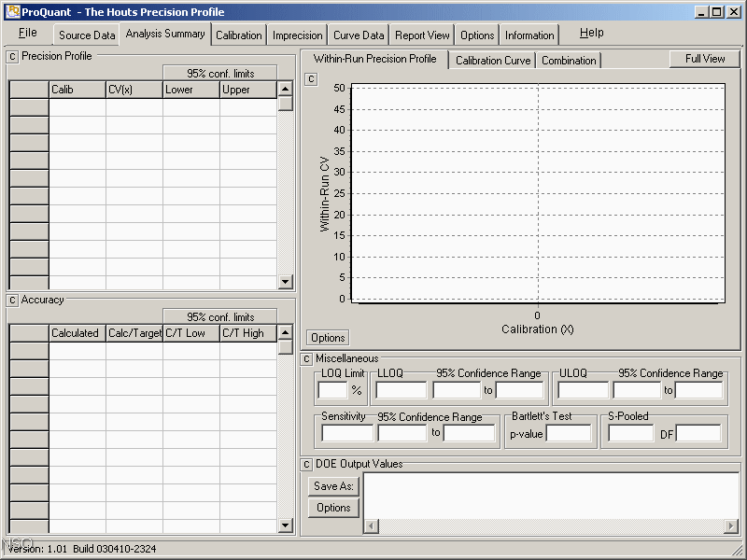The image size is (747, 560).
Task: Click the DOE Output Values text area
Action: (551, 497)
